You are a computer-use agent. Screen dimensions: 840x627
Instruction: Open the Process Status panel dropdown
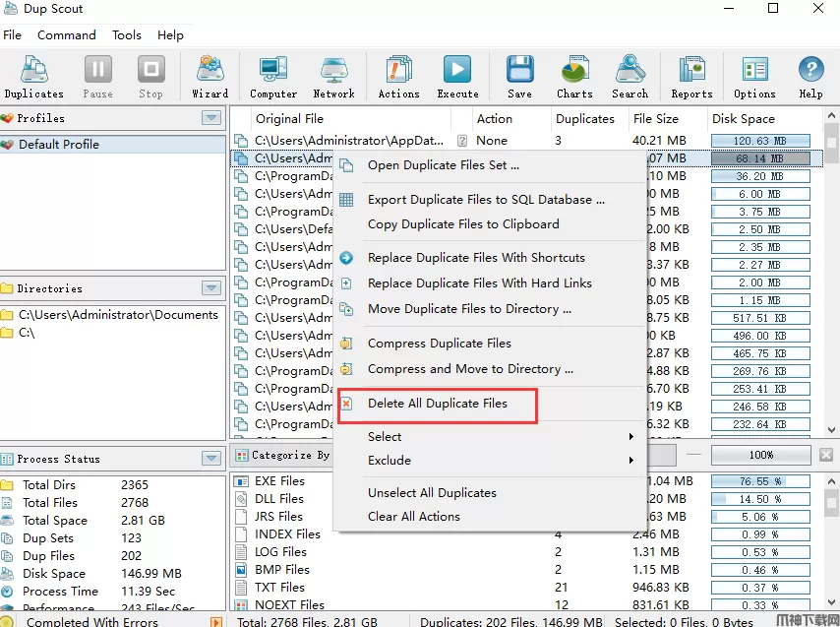211,459
